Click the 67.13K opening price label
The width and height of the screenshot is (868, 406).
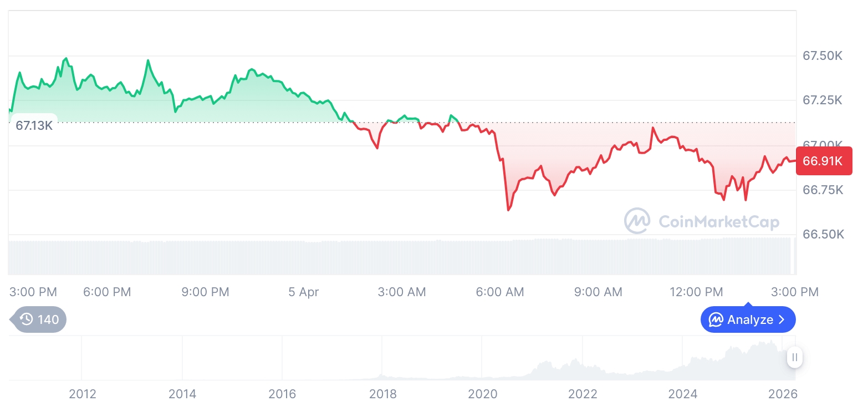tap(34, 125)
